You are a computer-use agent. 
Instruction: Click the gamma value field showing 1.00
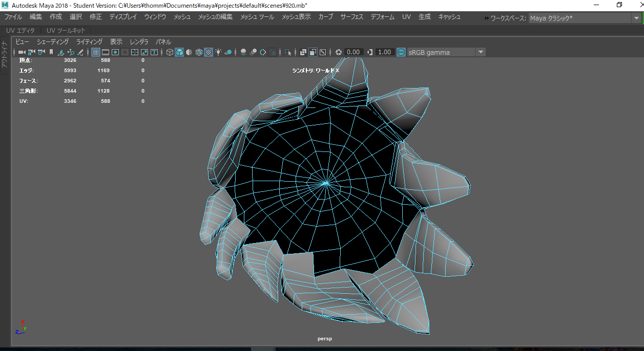[384, 52]
